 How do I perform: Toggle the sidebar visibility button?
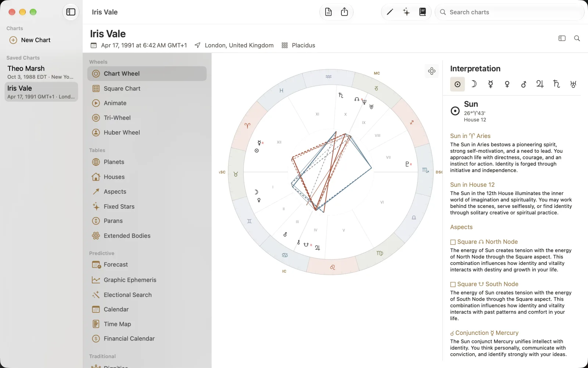[71, 12]
